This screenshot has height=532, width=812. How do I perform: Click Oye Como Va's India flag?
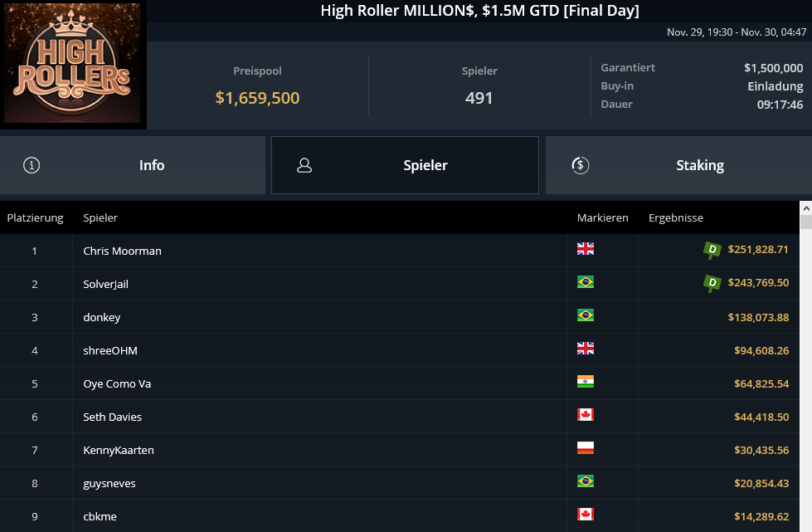(586, 382)
